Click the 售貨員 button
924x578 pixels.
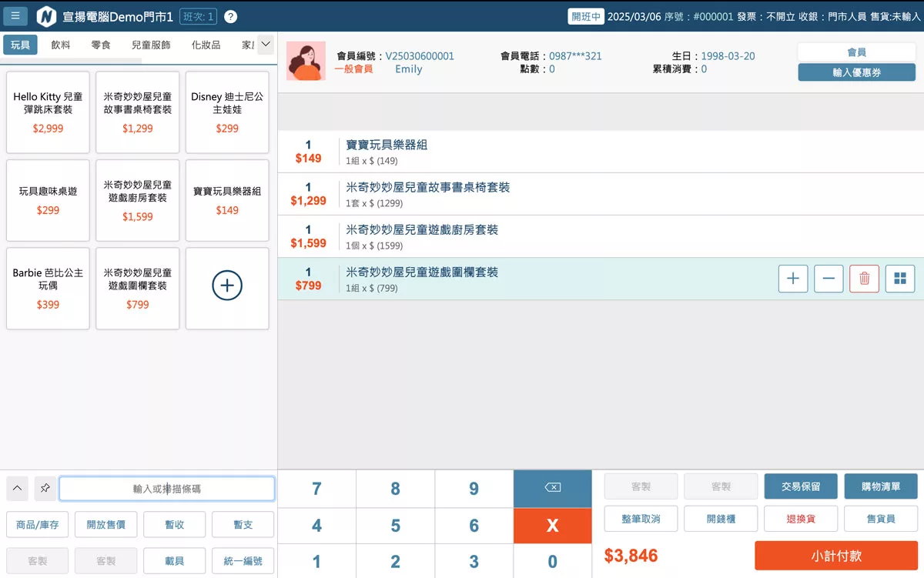click(x=881, y=519)
